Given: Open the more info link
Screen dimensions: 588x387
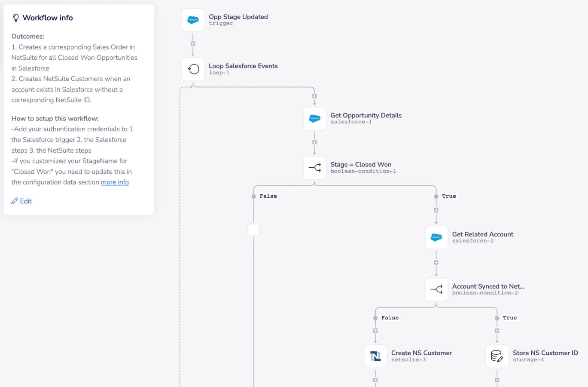Looking at the screenshot, I should [x=115, y=182].
